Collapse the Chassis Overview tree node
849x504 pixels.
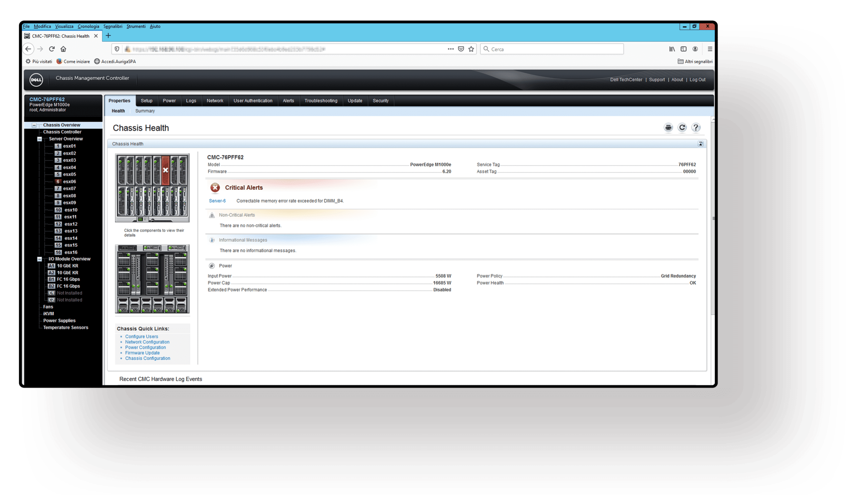point(34,125)
